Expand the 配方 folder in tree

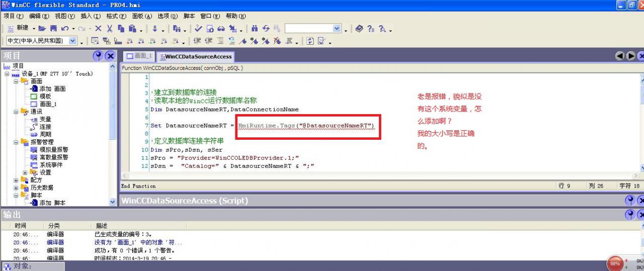16,180
